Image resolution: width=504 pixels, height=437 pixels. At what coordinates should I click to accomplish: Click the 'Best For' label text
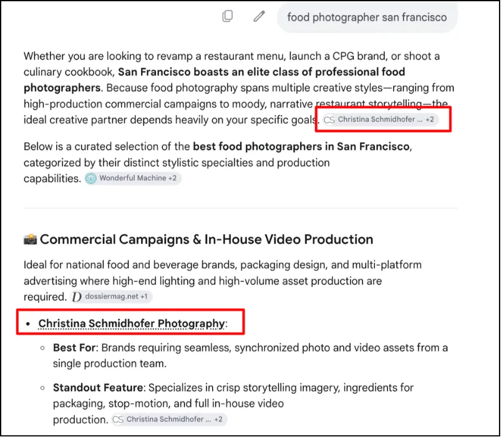pos(74,348)
